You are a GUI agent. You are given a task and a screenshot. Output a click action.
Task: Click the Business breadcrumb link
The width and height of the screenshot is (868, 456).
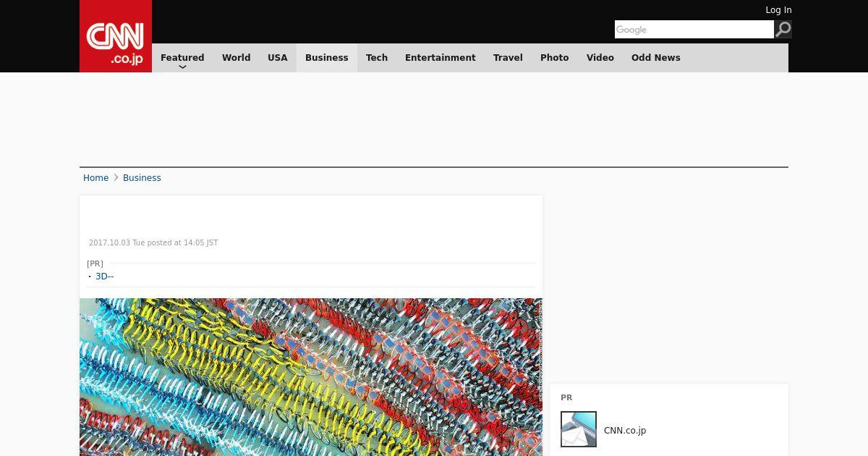pyautogui.click(x=142, y=178)
